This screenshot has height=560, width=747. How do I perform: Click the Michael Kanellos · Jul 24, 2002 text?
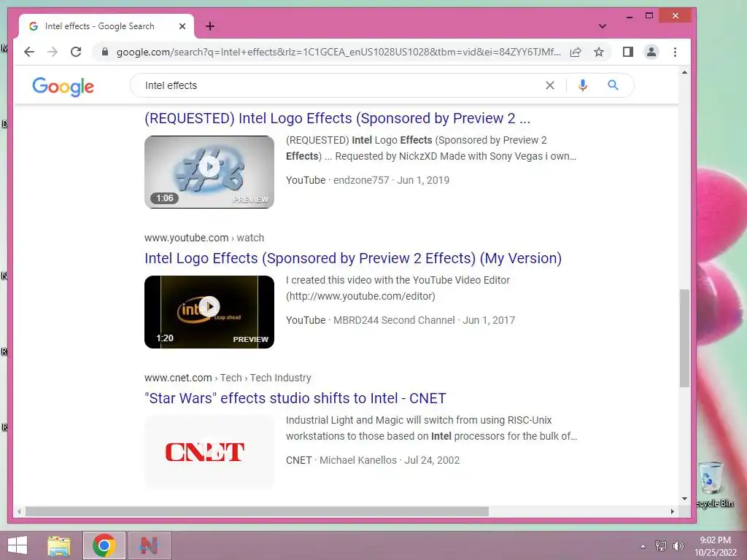(x=390, y=460)
